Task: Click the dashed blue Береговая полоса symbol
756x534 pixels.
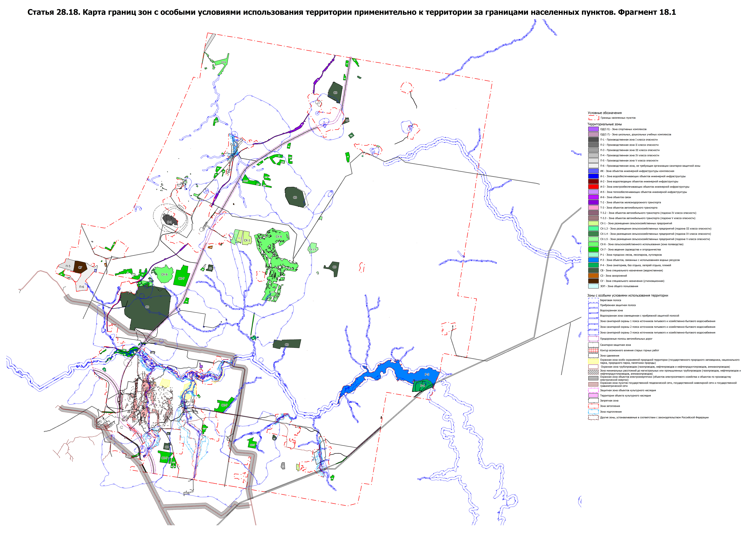Action: click(x=593, y=300)
